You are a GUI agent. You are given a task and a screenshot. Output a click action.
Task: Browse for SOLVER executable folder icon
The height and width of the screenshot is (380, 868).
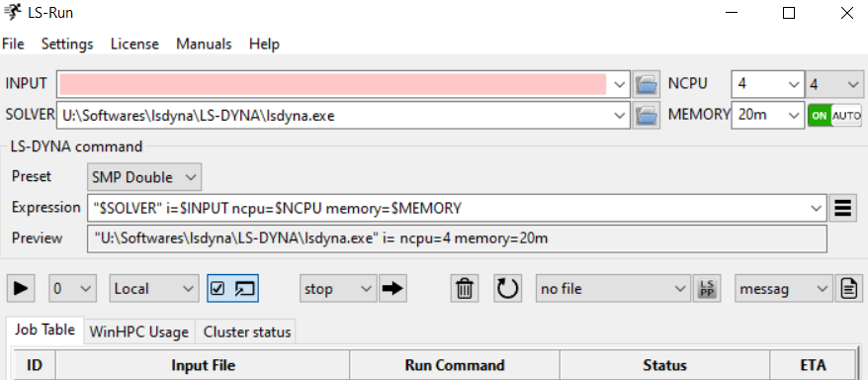(x=646, y=115)
